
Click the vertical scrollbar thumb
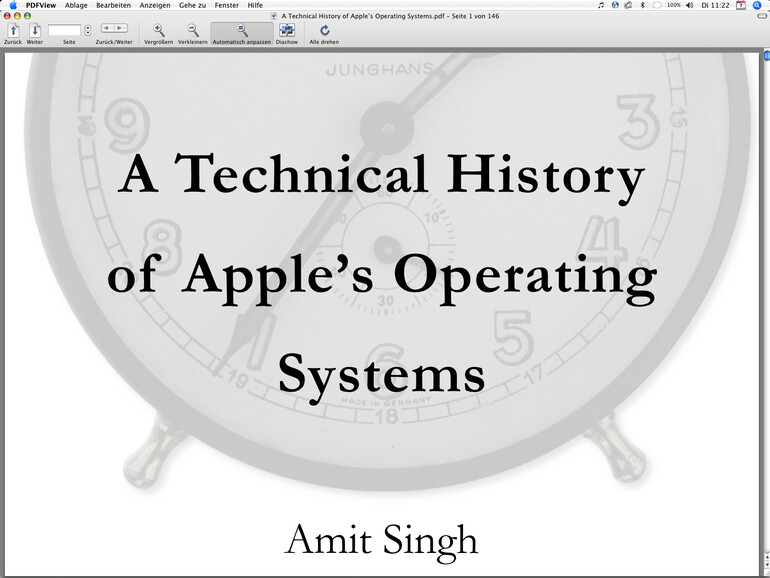[766, 55]
